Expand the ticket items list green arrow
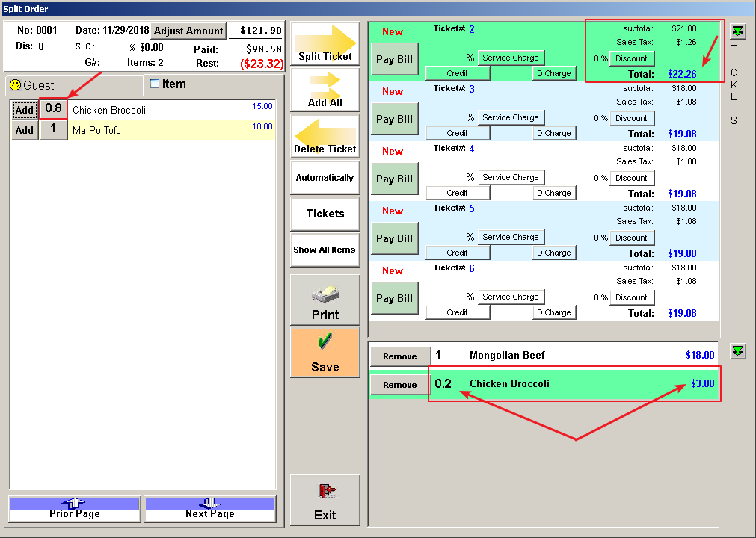 point(737,351)
